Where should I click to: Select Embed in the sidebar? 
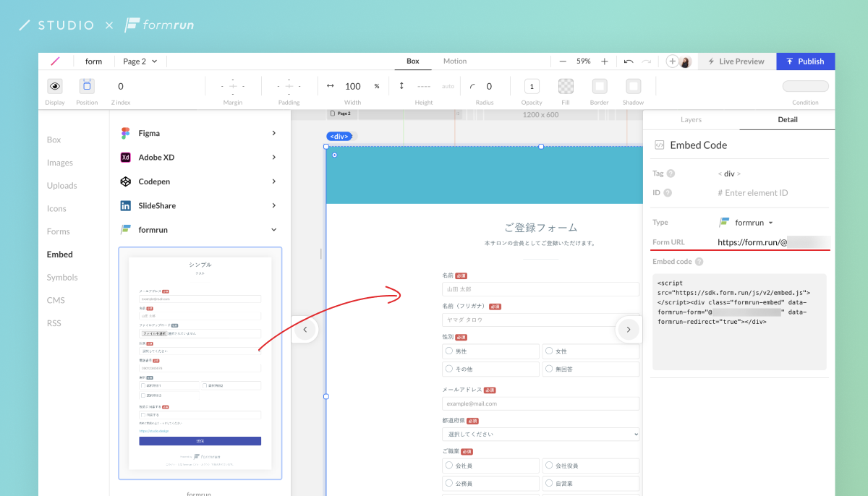(60, 255)
